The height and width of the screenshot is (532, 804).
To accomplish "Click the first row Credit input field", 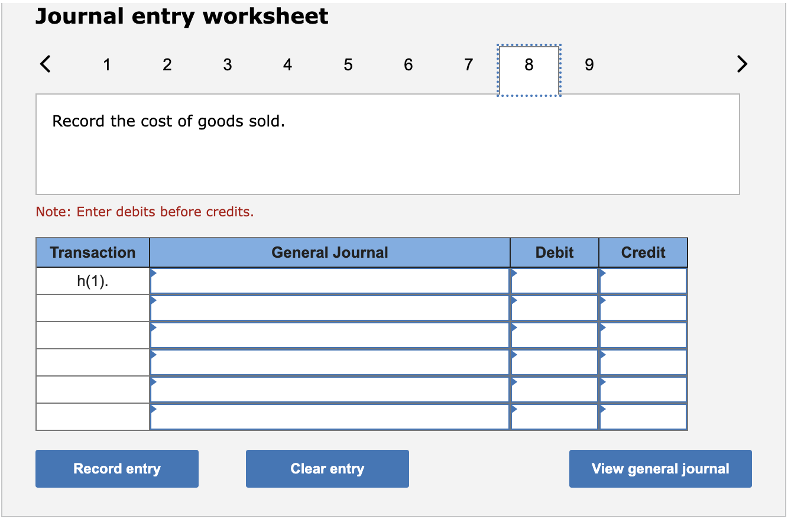I will point(643,280).
